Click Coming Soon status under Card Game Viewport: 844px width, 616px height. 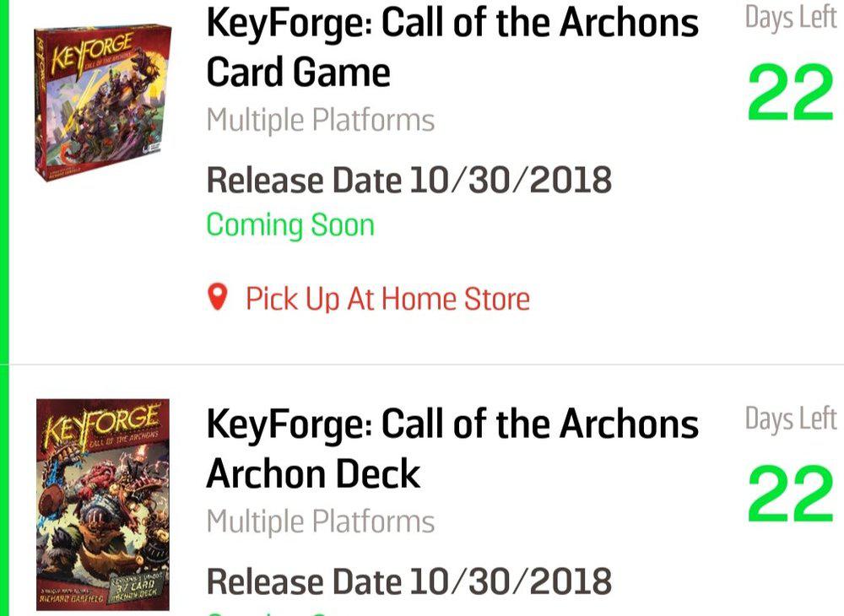(289, 225)
